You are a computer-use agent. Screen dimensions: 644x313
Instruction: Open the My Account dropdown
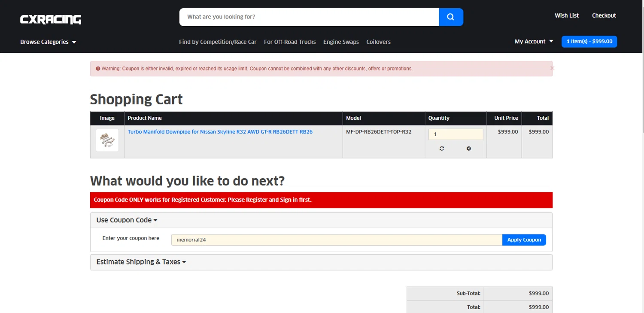coord(534,42)
